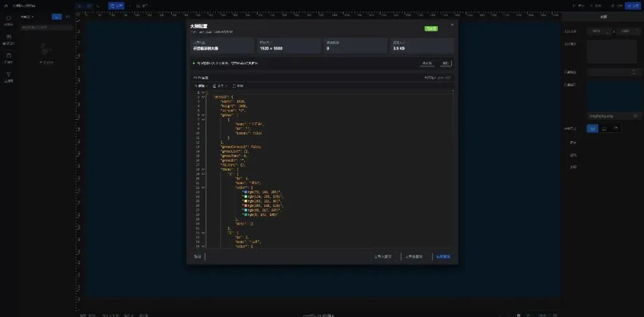The height and width of the screenshot is (317, 644).
Task: Select the third adaptation mode button
Action: pos(615,129)
